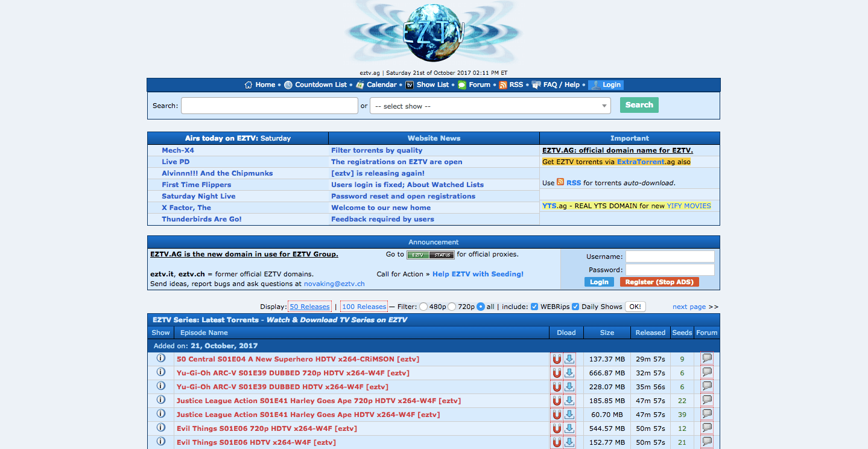The image size is (868, 449).
Task: Open forum comments for 50 Central S01E04
Action: tap(707, 358)
